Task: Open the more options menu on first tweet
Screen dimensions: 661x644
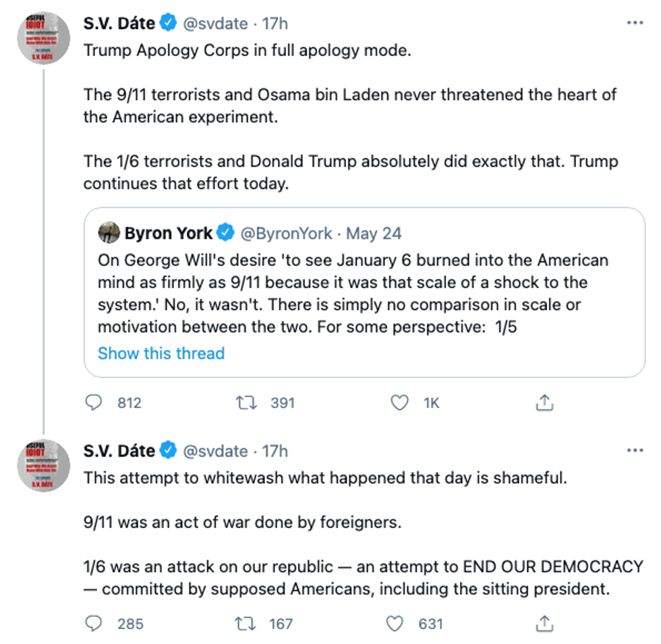Action: click(635, 23)
